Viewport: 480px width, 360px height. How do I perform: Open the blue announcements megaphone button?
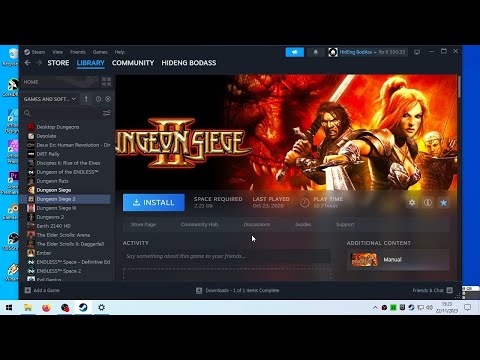[x=295, y=52]
